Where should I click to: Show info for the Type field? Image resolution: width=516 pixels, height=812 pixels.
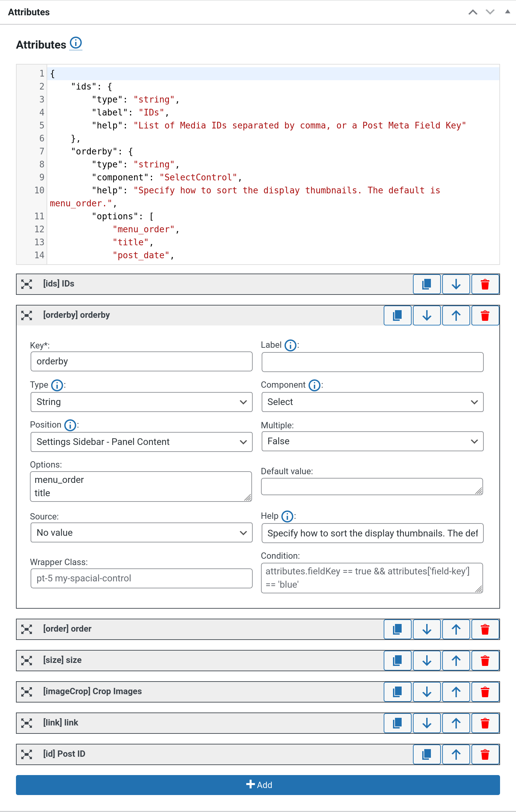[x=57, y=385]
